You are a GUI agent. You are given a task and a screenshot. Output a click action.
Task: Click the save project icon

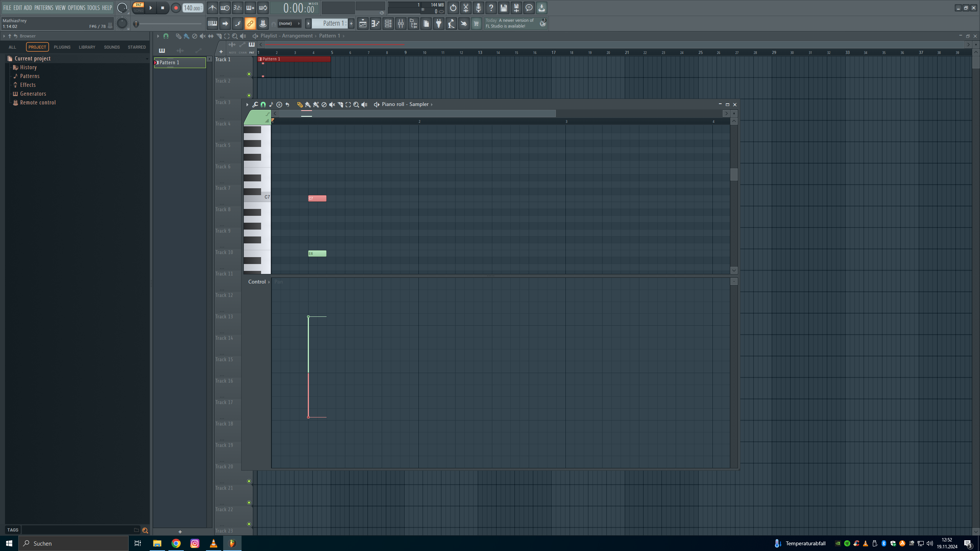503,8
